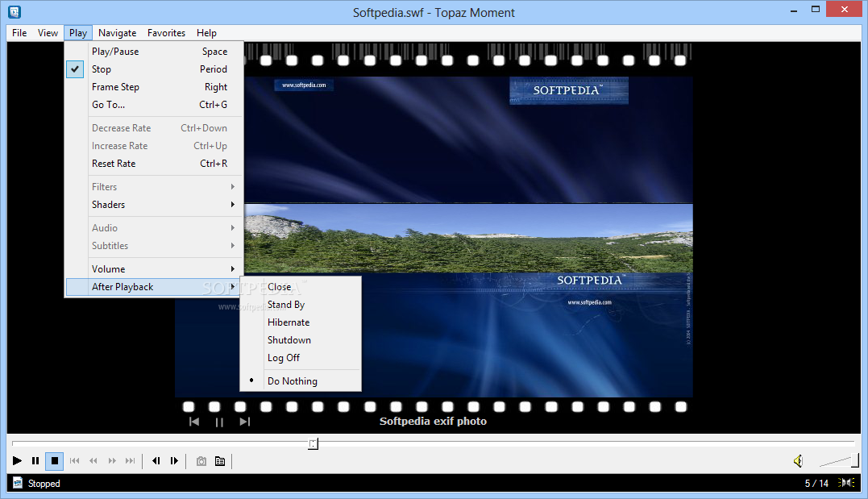Click the video's previous overlay button
The width and height of the screenshot is (868, 499).
pyautogui.click(x=194, y=422)
